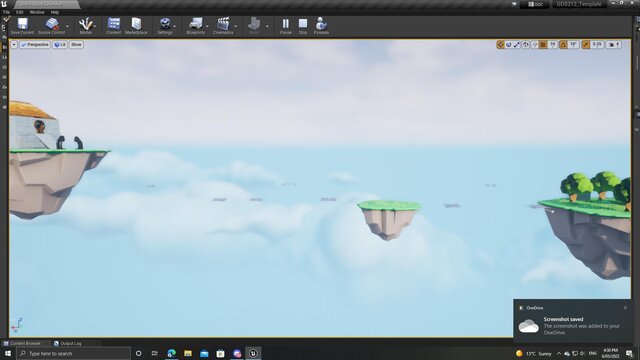Image resolution: width=640 pixels, height=360 pixels.
Task: Dismiss the OneDrive notification
Action: point(625,308)
